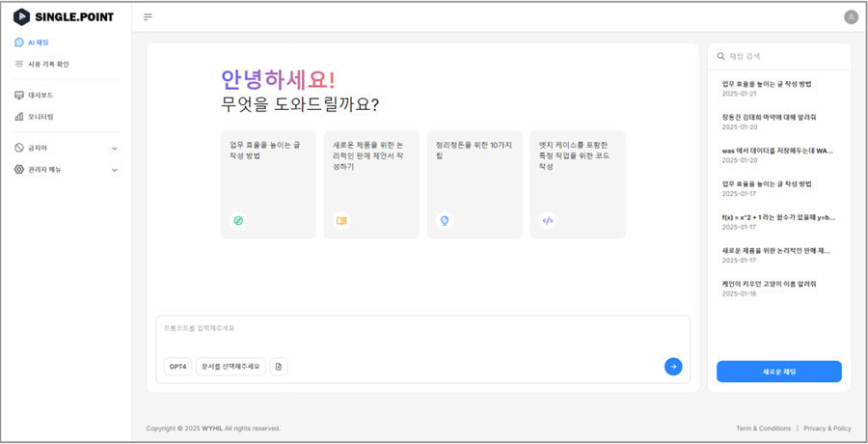This screenshot has width=868, height=444.
Task: Open the Term & Conditions link
Action: (x=763, y=429)
